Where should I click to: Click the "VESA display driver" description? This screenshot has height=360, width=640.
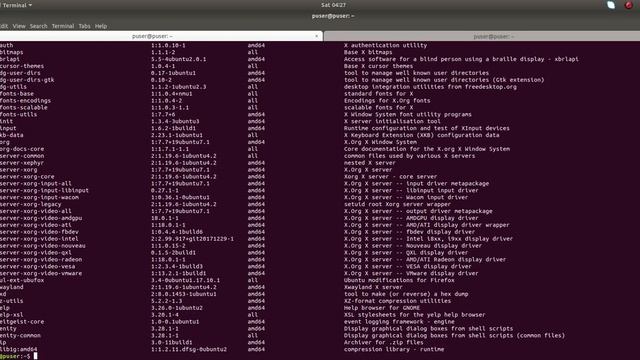click(x=408, y=267)
